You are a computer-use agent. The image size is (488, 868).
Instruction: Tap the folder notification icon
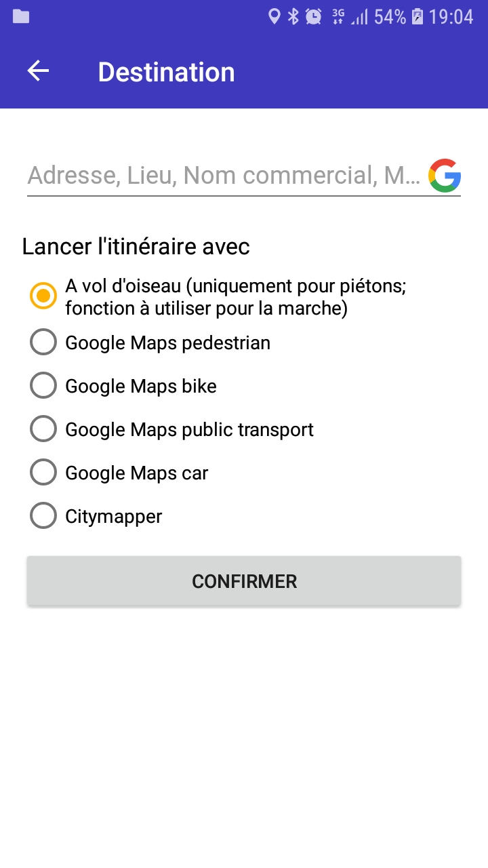(x=21, y=16)
